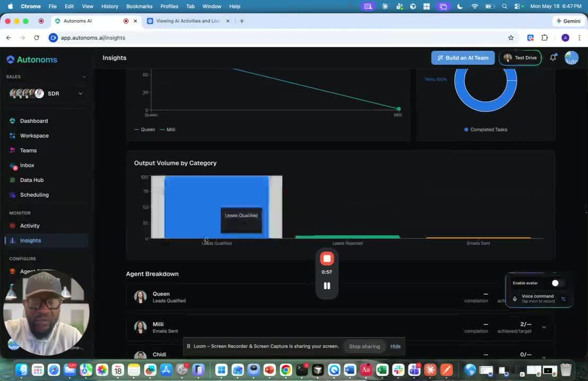Open the Workspace sidebar item
The height and width of the screenshot is (381, 588).
pyautogui.click(x=34, y=136)
